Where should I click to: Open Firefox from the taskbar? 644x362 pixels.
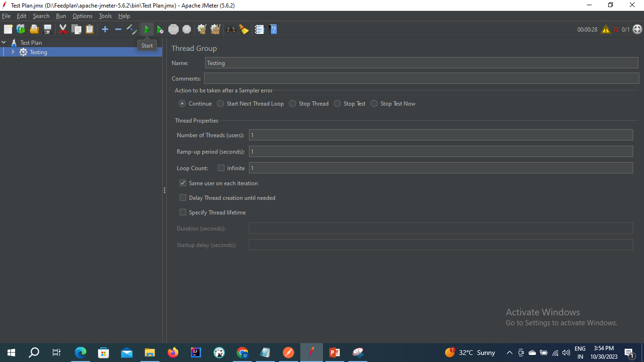click(x=173, y=353)
